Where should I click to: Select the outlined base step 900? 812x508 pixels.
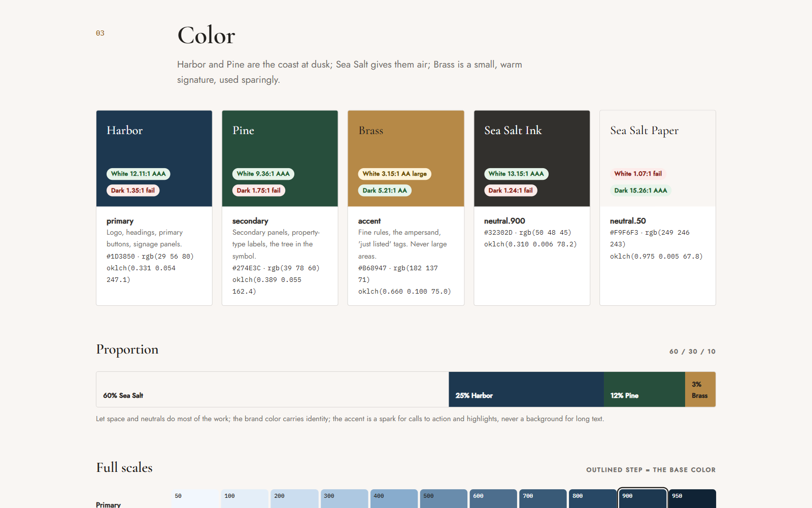point(642,499)
